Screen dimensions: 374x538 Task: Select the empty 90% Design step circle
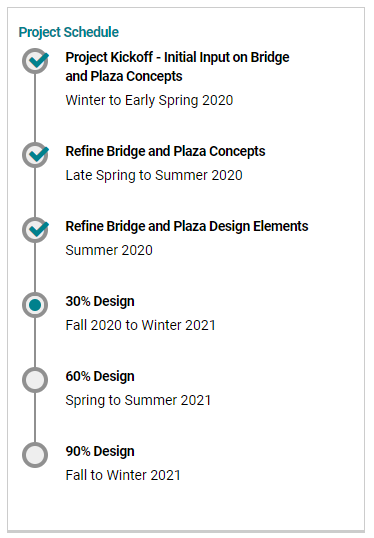[x=35, y=455]
